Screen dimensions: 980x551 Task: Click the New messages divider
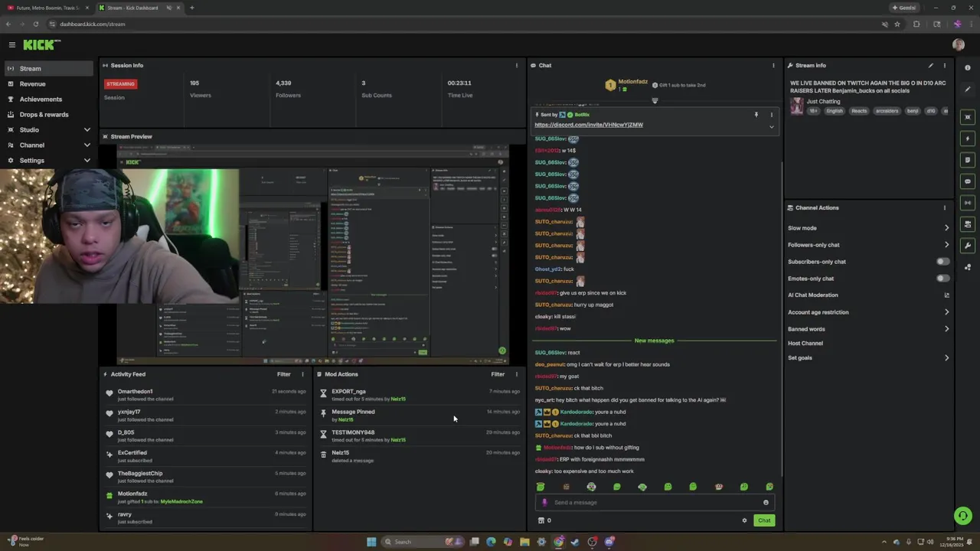point(654,341)
